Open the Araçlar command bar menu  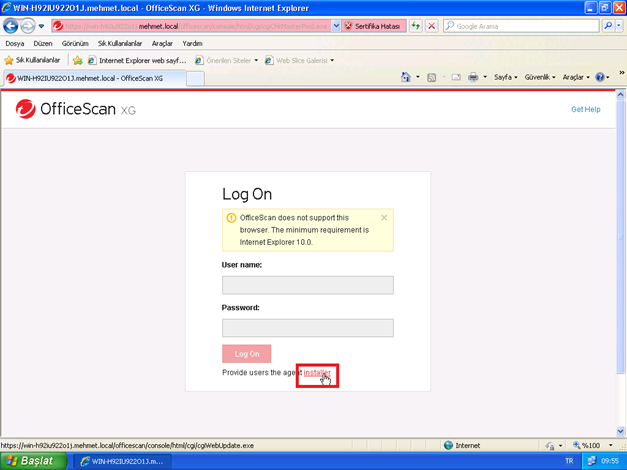coord(576,77)
